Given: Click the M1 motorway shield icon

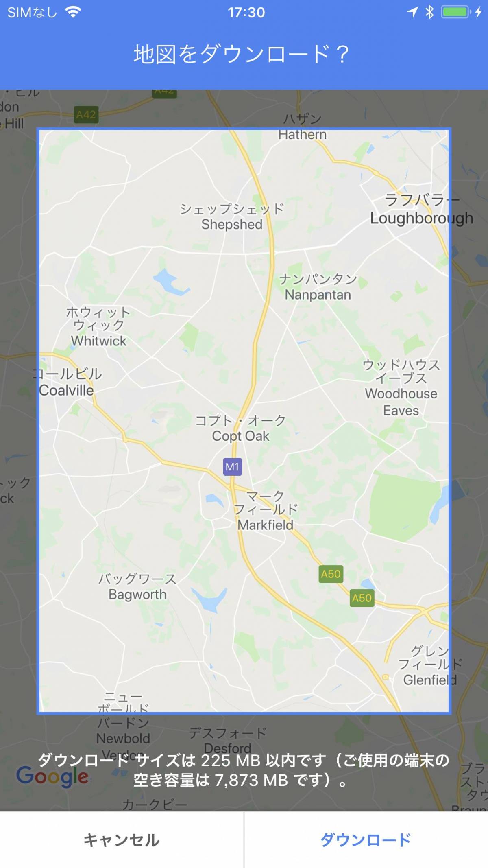Looking at the screenshot, I should point(233,467).
